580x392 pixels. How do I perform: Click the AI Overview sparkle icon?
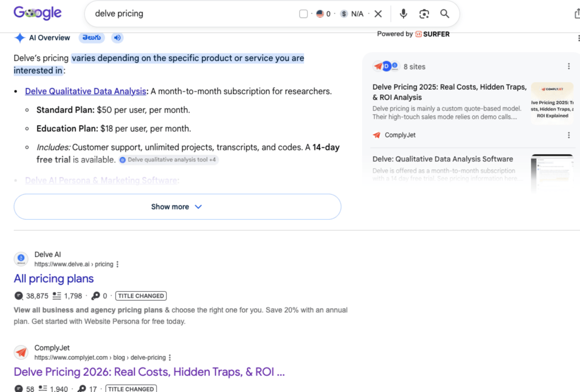point(20,38)
